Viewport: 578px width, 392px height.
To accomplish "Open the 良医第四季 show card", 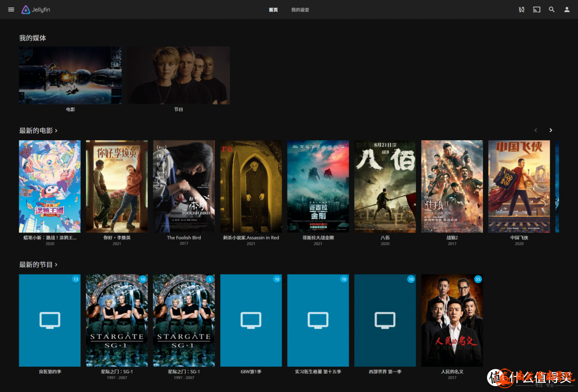I will [50, 320].
